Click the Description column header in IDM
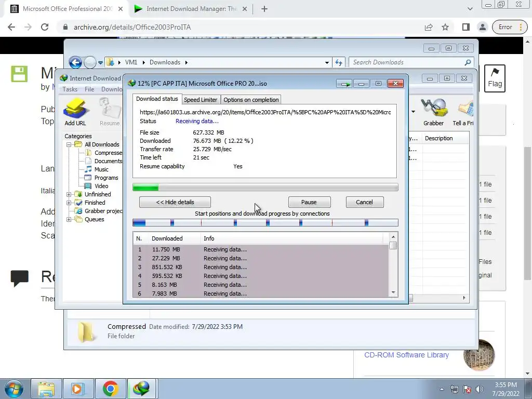Viewport: 532px width, 399px height. [445, 138]
